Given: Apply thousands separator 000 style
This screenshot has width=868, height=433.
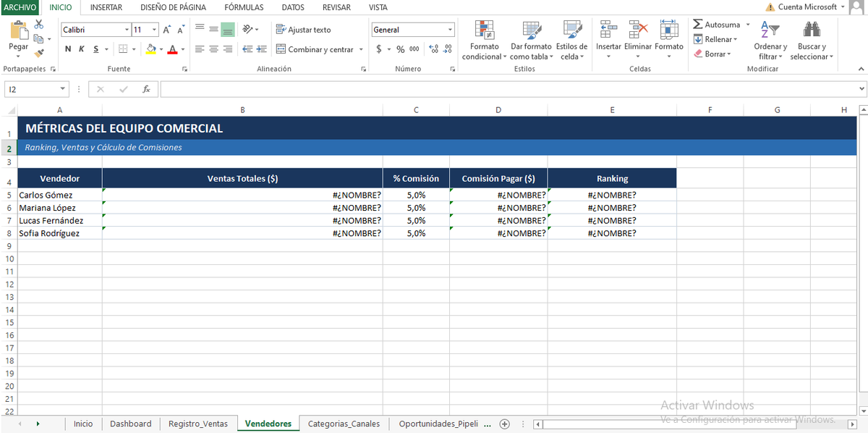Looking at the screenshot, I should [x=414, y=49].
